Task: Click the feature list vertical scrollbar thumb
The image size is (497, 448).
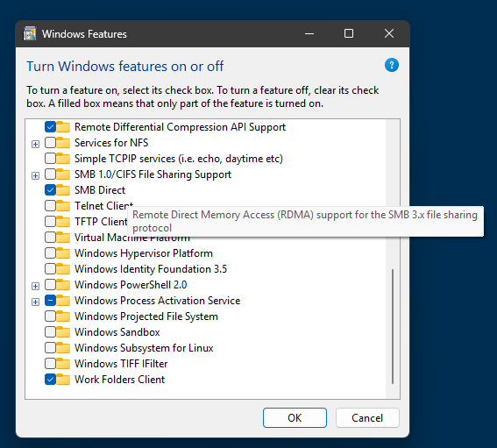Action: [393, 326]
